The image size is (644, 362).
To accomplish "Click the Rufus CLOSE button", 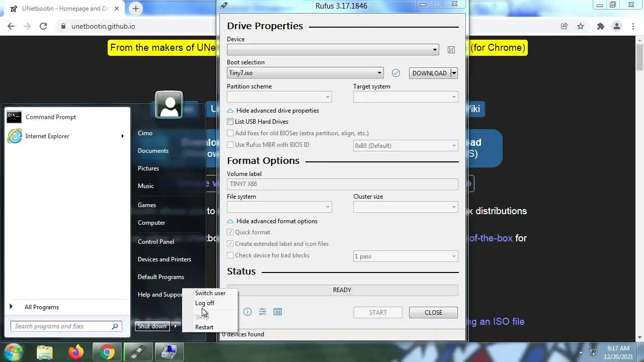I will tap(433, 312).
